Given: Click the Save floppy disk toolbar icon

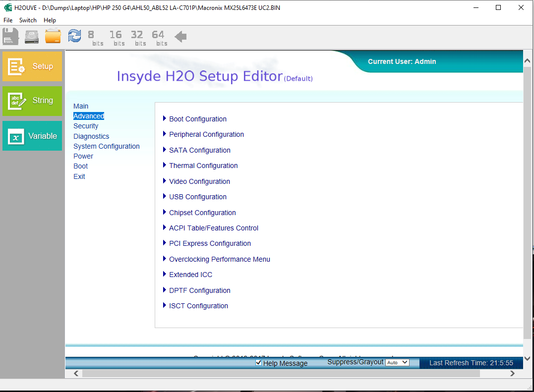Looking at the screenshot, I should coord(10,36).
